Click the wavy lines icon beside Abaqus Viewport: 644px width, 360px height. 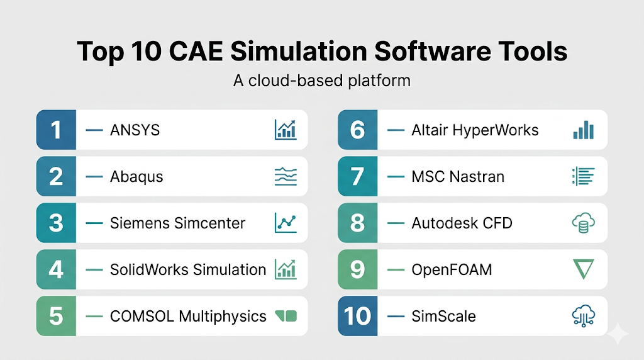[x=286, y=177]
